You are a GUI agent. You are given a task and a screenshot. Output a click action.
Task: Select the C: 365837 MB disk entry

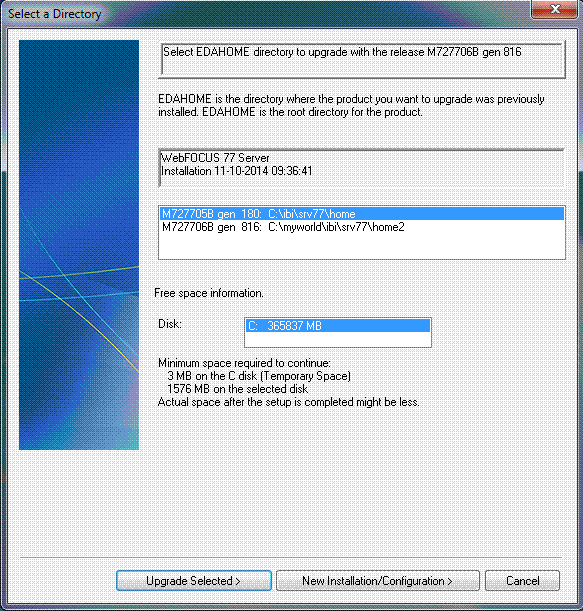coord(338,326)
